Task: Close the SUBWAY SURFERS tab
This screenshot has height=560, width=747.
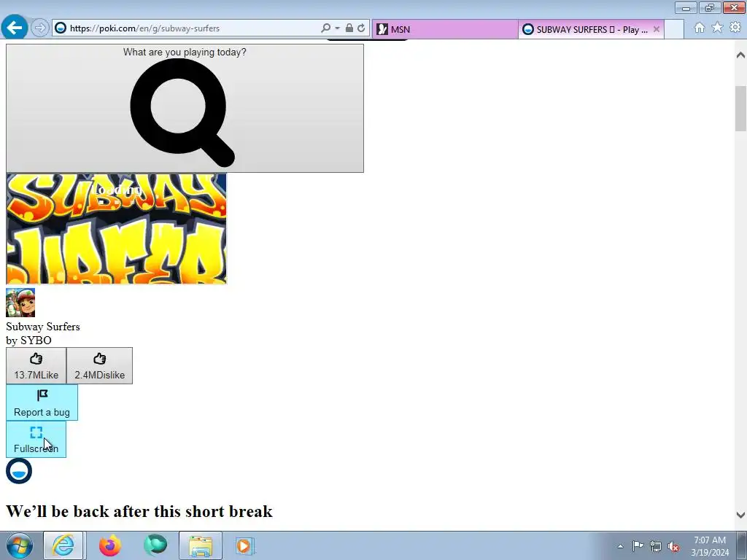Action: pyautogui.click(x=657, y=29)
